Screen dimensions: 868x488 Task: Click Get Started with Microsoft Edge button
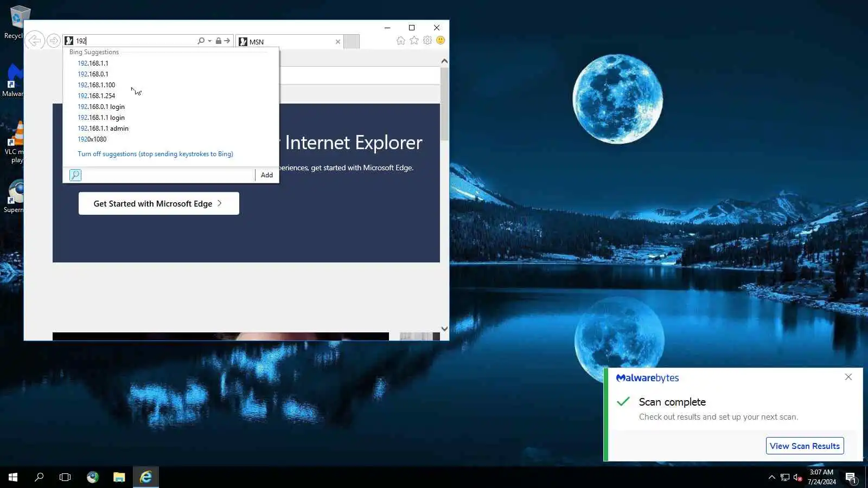coord(159,203)
